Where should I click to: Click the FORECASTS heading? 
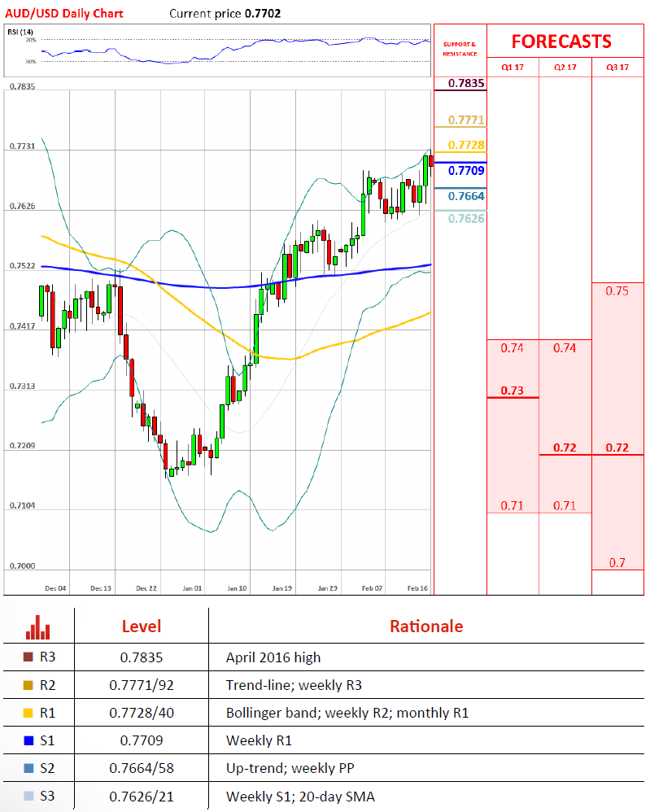[x=561, y=41]
